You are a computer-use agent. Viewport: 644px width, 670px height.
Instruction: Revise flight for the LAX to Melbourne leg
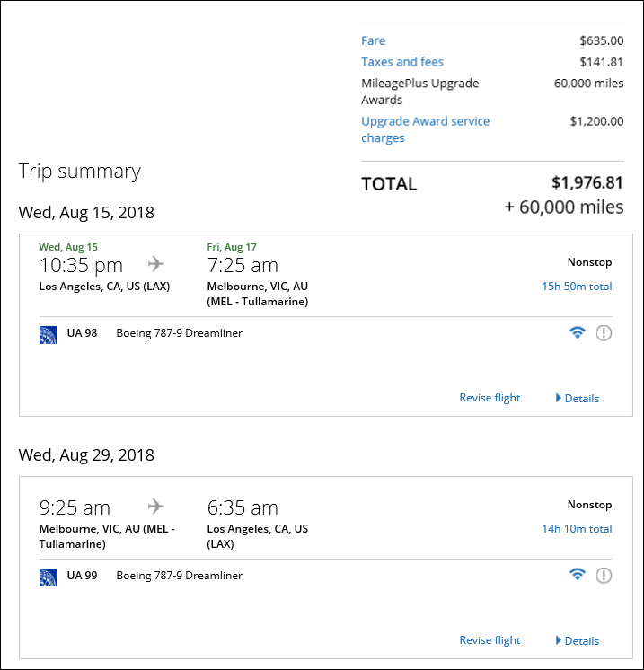point(490,398)
